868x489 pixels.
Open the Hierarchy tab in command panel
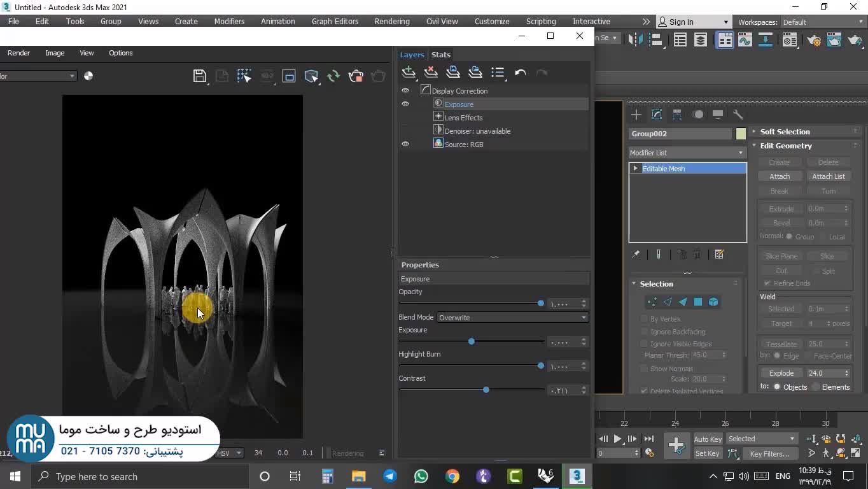click(677, 115)
